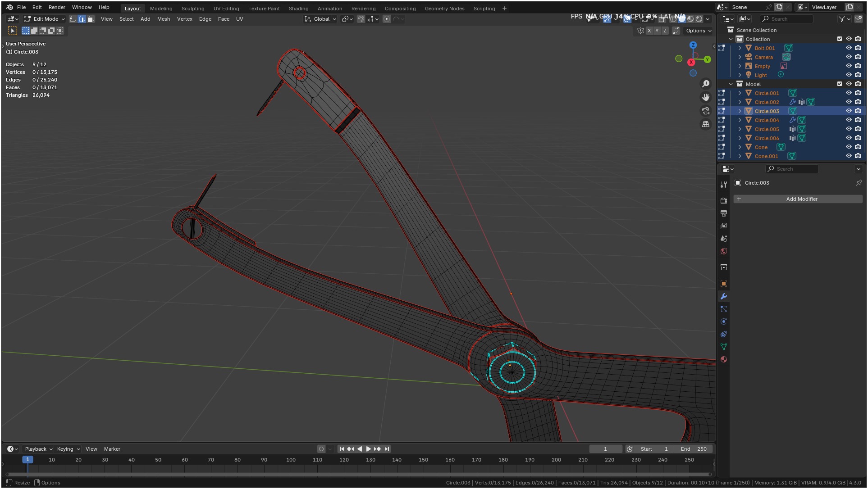868x489 pixels.
Task: Switch to edge select mode
Action: [82, 19]
